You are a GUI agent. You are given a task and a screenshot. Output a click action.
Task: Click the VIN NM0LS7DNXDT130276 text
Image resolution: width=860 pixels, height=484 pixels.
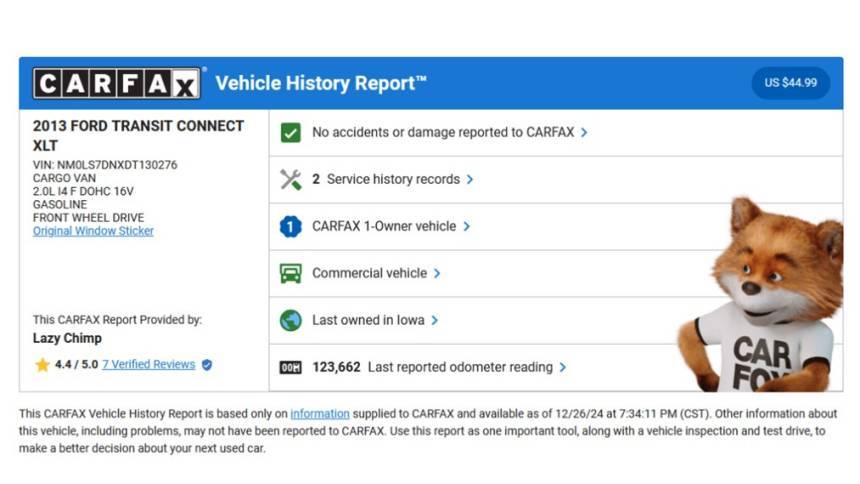tap(105, 165)
